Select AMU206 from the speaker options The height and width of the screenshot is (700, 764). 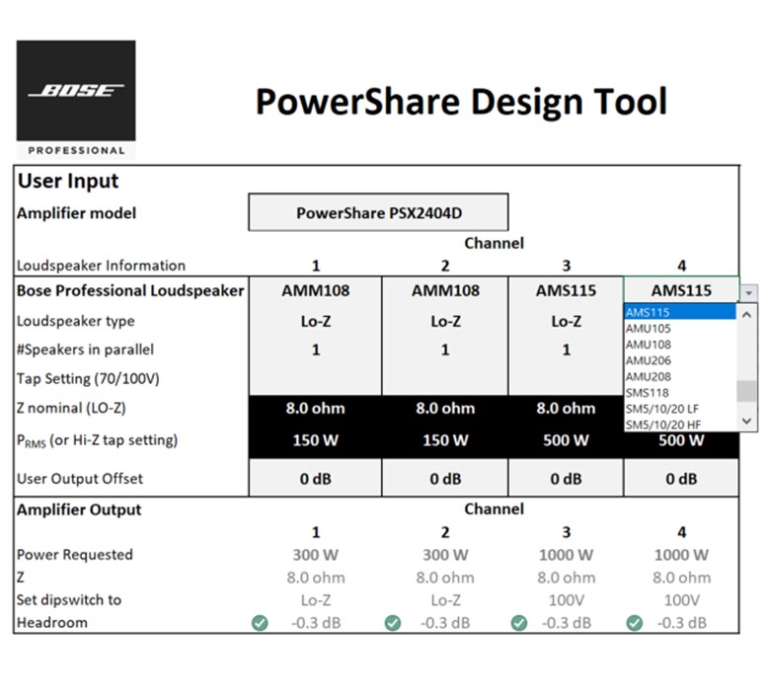[679, 360]
